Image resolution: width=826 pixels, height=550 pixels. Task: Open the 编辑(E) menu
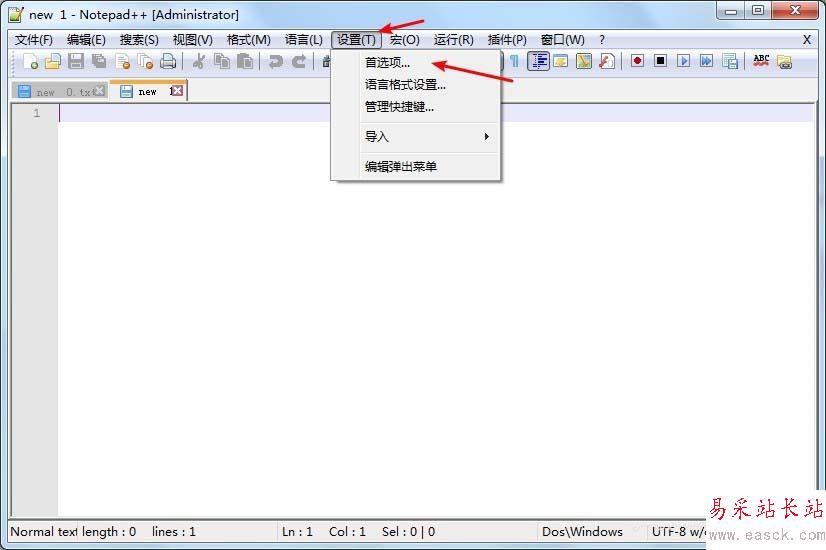pos(86,40)
